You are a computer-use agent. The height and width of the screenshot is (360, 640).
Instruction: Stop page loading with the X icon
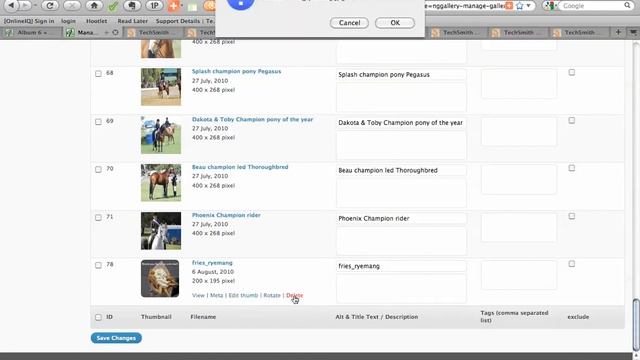pyautogui.click(x=72, y=5)
